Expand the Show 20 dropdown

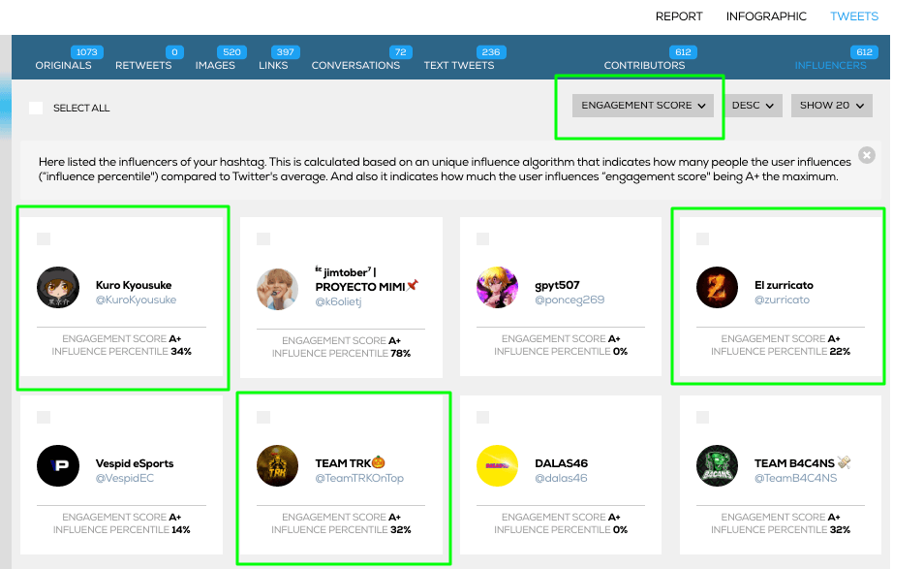831,106
